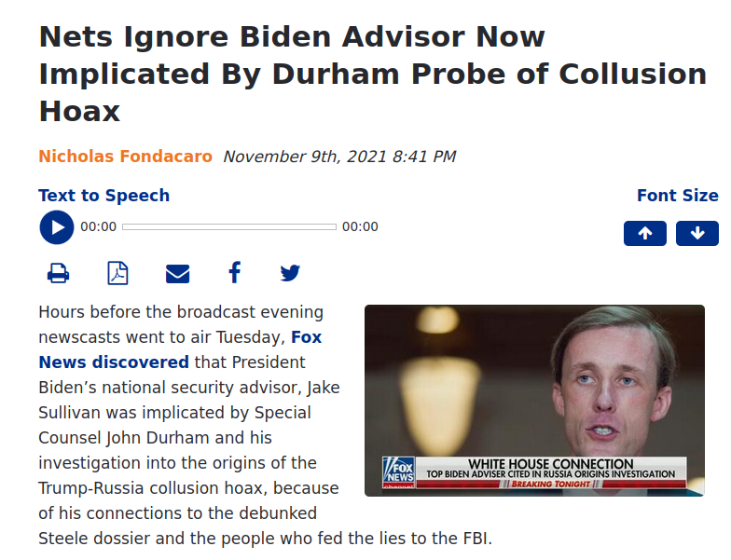Share this story on Facebook
This screenshot has width=731, height=560.
(x=235, y=272)
